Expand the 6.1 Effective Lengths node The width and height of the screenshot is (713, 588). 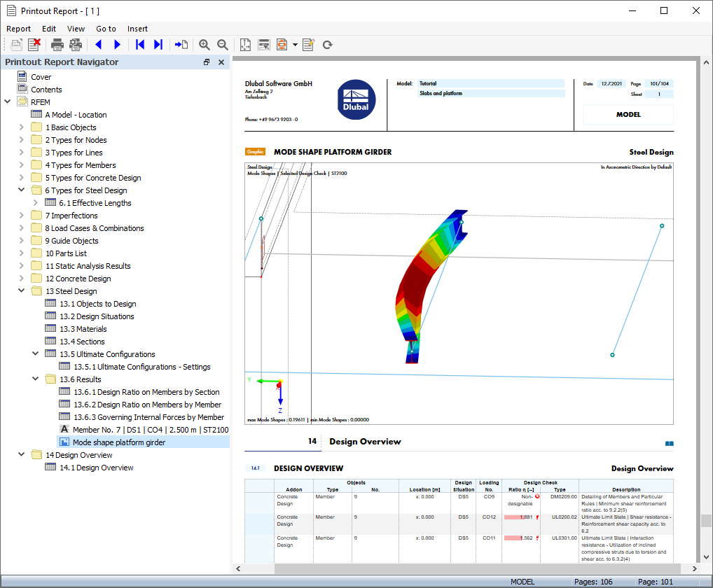tap(36, 203)
